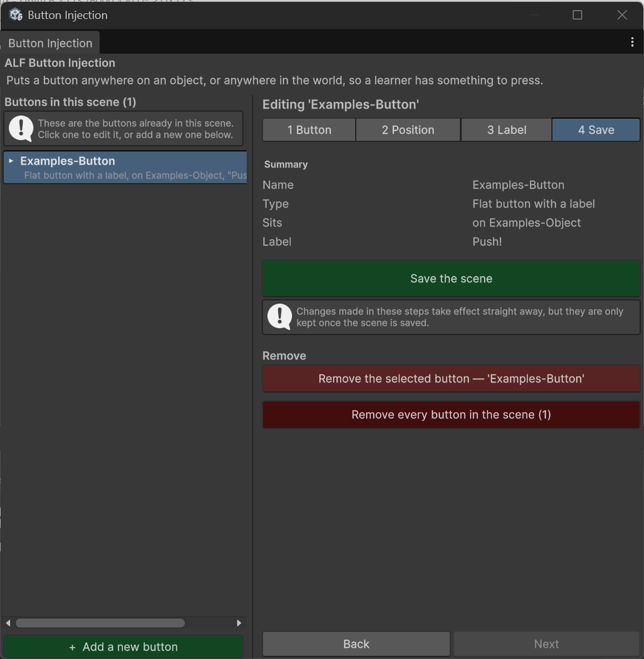Click the "Editing 'Examples-Button'" heading
This screenshot has height=659, width=644.
341,104
